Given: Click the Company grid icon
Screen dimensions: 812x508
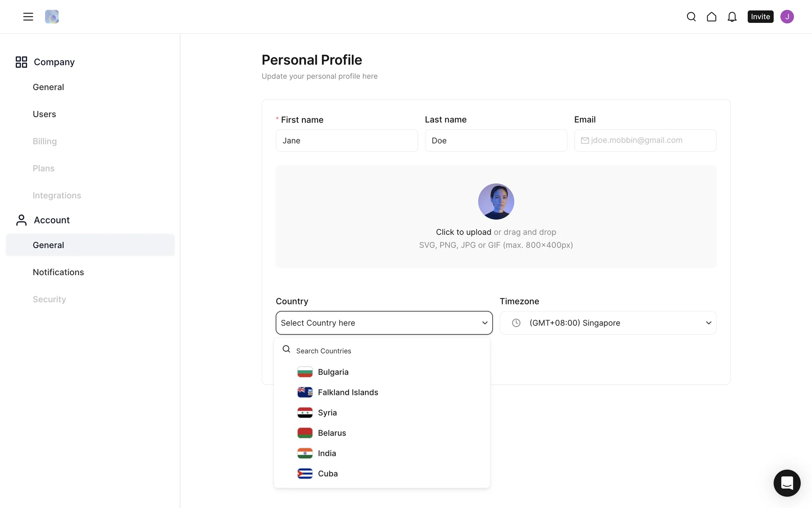Looking at the screenshot, I should (x=21, y=62).
